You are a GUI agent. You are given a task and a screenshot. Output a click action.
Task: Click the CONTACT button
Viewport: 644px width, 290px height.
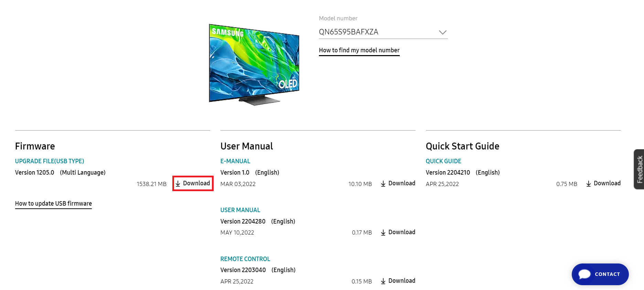coord(600,274)
